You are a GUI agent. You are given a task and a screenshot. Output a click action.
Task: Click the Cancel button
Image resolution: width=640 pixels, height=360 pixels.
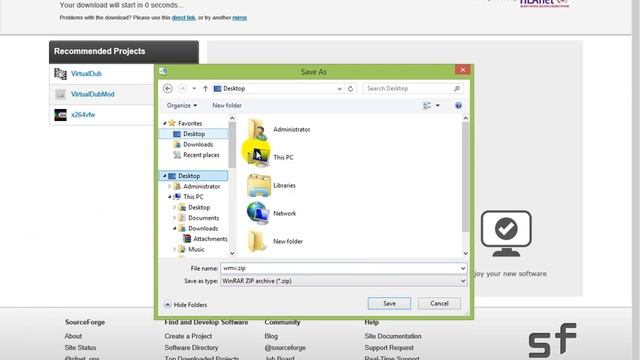tap(439, 303)
